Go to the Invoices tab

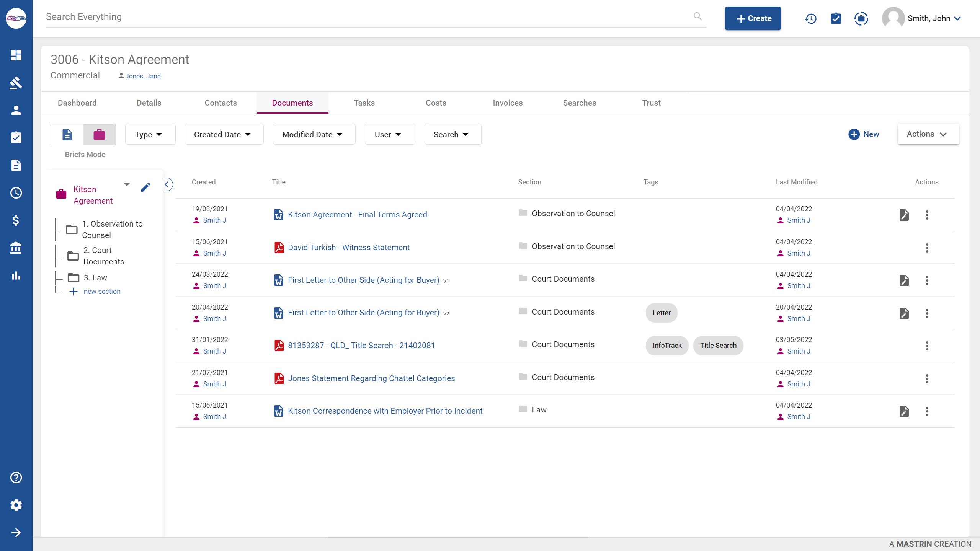click(x=507, y=103)
